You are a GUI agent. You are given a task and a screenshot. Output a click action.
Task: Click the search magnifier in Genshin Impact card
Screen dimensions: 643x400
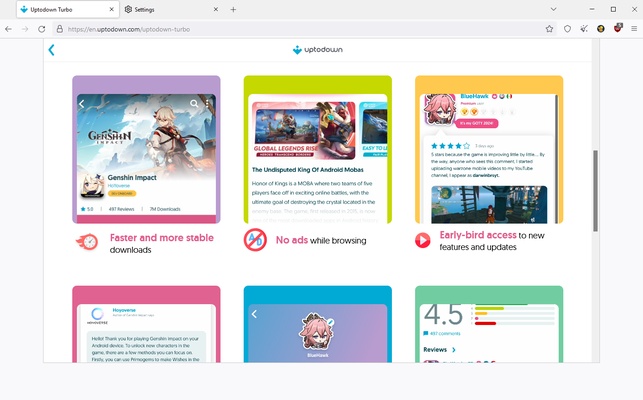click(x=194, y=103)
